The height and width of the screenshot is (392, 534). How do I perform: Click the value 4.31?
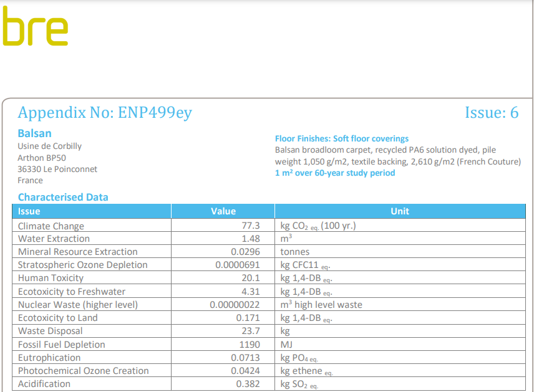251,292
